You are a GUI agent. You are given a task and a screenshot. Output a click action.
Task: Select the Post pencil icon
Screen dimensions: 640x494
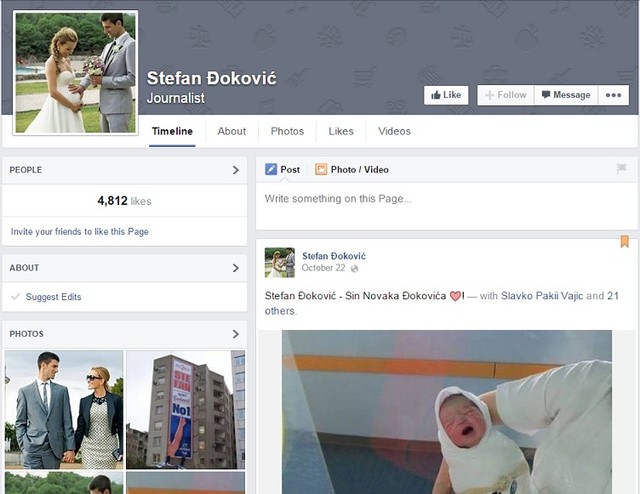[x=271, y=169]
